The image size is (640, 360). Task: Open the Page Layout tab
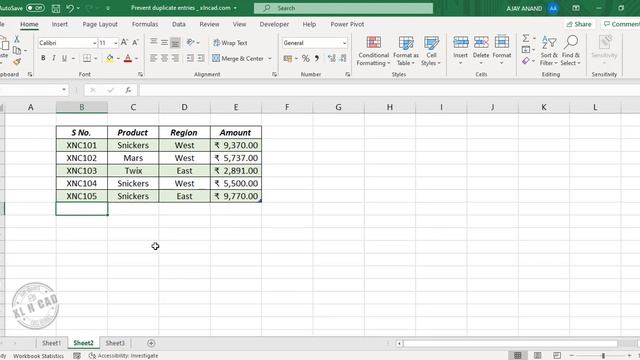tap(100, 24)
